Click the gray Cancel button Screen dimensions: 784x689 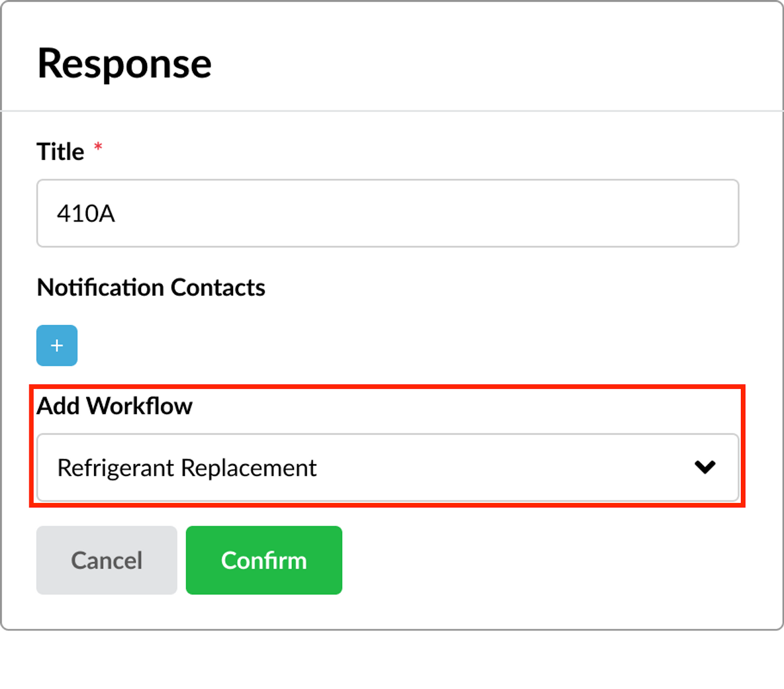tap(106, 560)
